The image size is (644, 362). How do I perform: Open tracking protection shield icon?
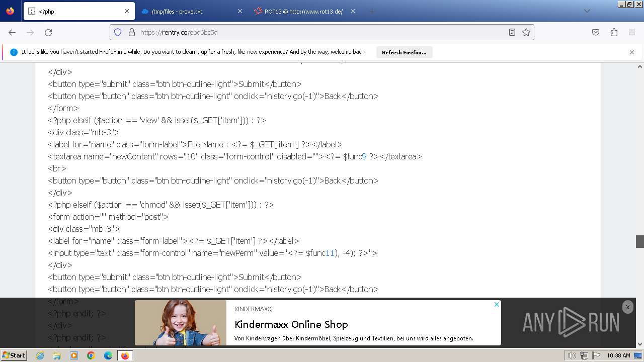(x=118, y=32)
